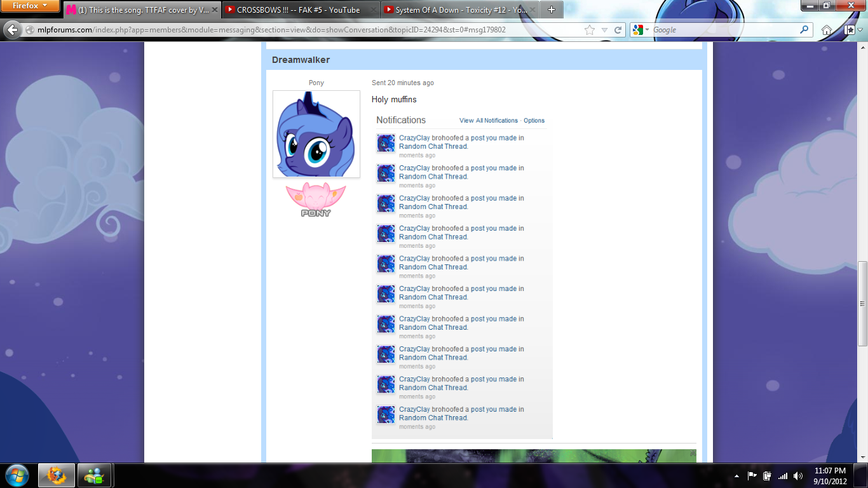Open 'post you made' in first notification
Image resolution: width=868 pixels, height=488 pixels.
coord(494,138)
